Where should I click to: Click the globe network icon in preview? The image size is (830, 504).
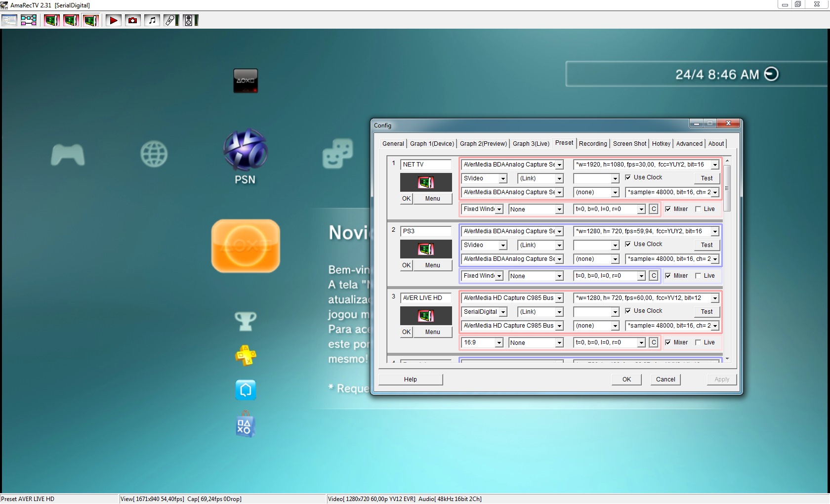pos(154,154)
